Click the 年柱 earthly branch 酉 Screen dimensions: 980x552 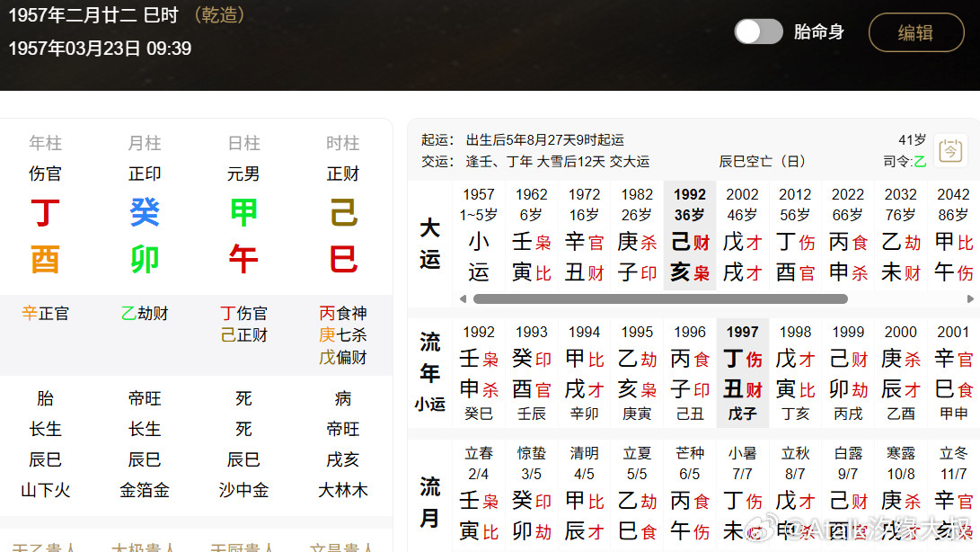[x=45, y=259]
